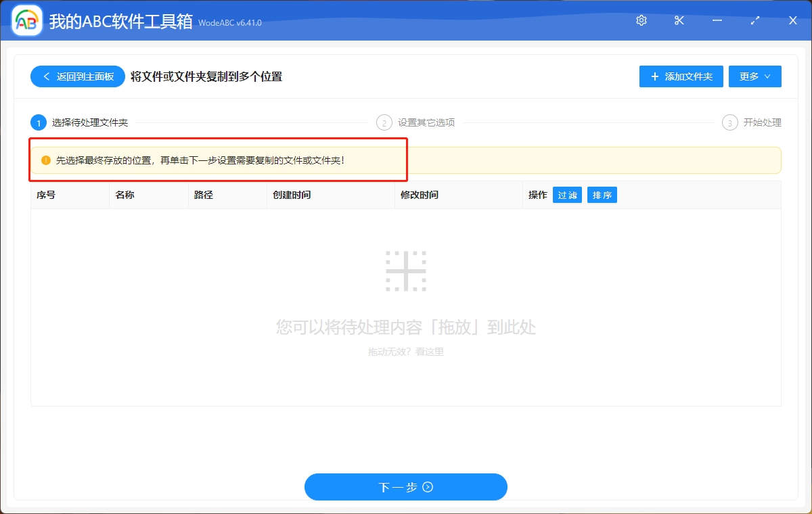The image size is (812, 514).
Task: Open settings via the gear icon
Action: (641, 20)
